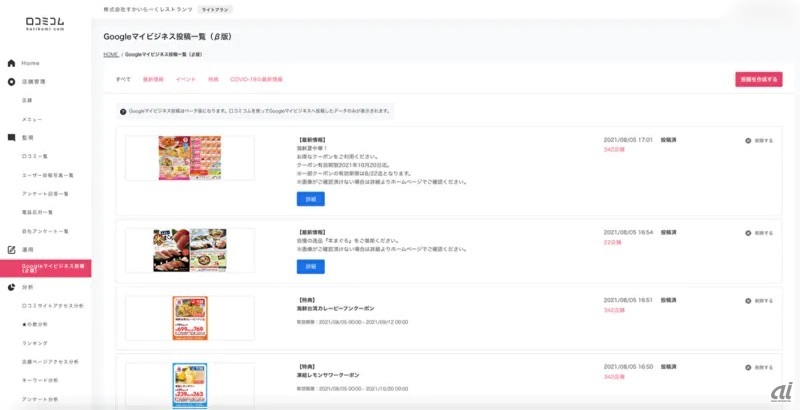This screenshot has height=410, width=800.
Task: Open ランキング in the sidebar
Action: pyautogui.click(x=35, y=343)
